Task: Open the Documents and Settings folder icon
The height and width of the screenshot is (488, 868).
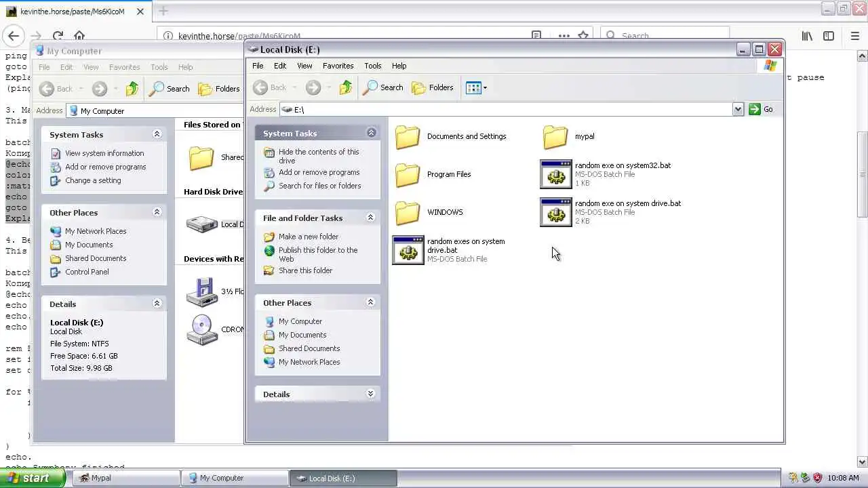Action: pos(408,137)
